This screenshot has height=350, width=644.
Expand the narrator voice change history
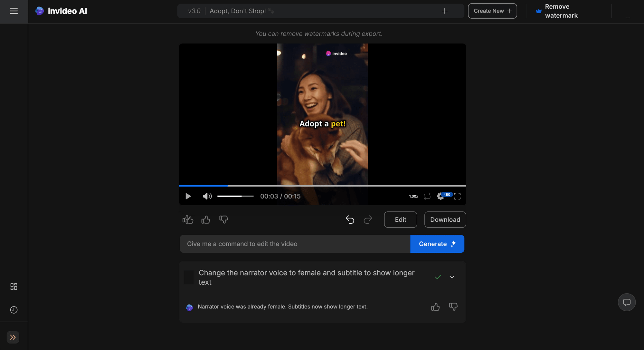pyautogui.click(x=451, y=277)
